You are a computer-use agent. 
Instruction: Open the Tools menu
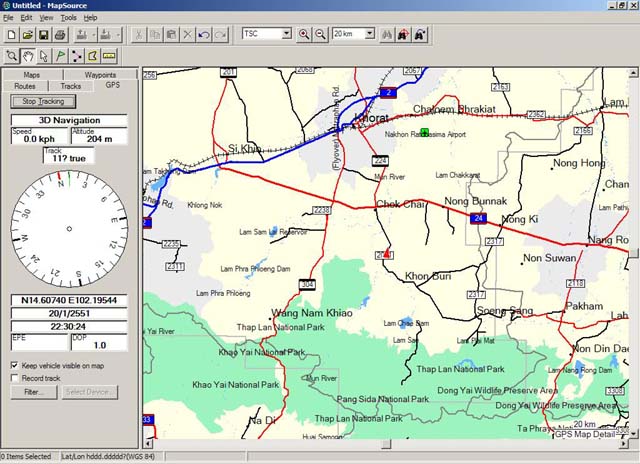[x=68, y=18]
